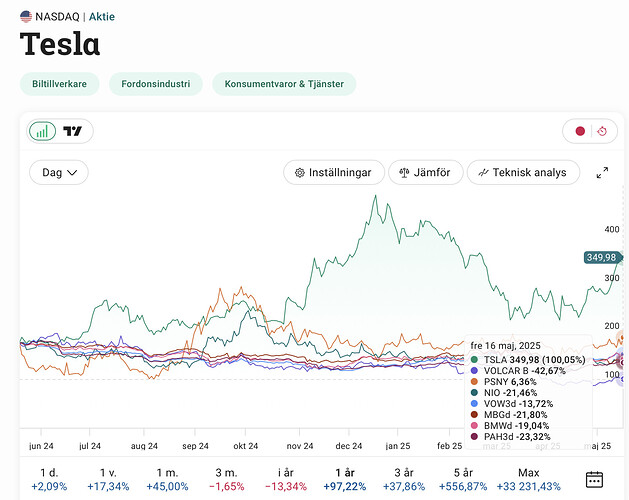Open the calendar date range picker
This screenshot has height=500, width=629.
[x=595, y=478]
